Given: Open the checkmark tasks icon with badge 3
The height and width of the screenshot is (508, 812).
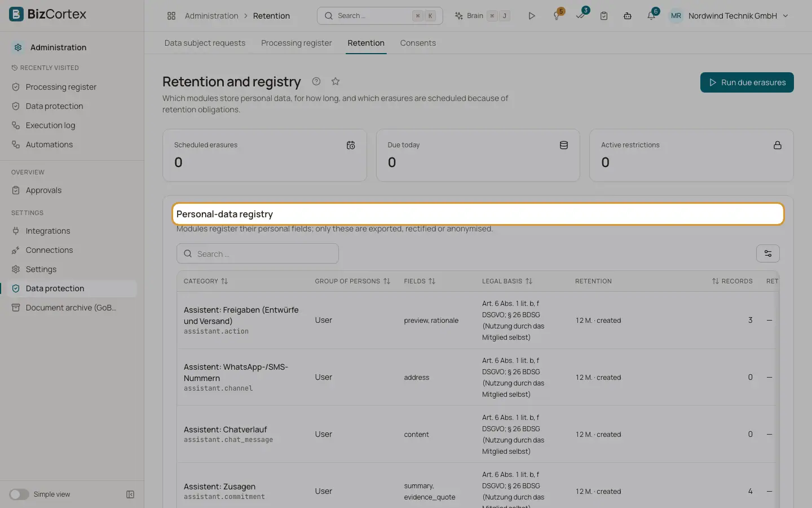Looking at the screenshot, I should coord(581,16).
